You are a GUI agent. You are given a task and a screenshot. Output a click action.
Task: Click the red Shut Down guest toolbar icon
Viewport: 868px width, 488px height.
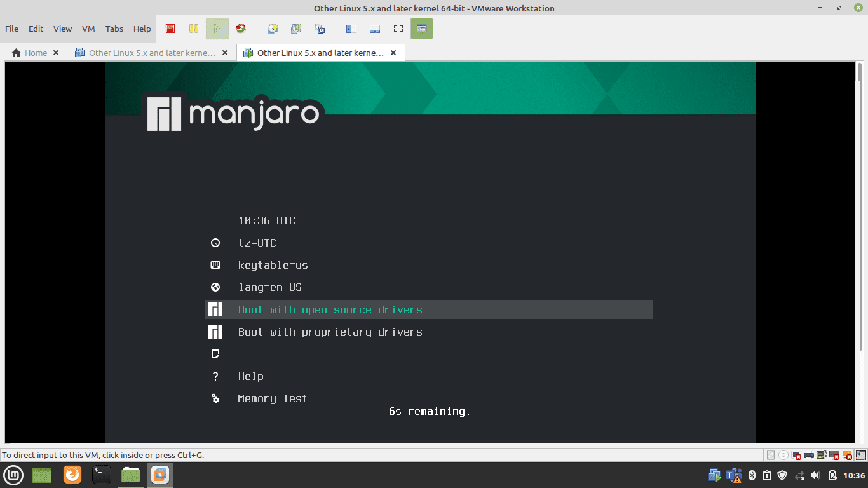click(170, 29)
